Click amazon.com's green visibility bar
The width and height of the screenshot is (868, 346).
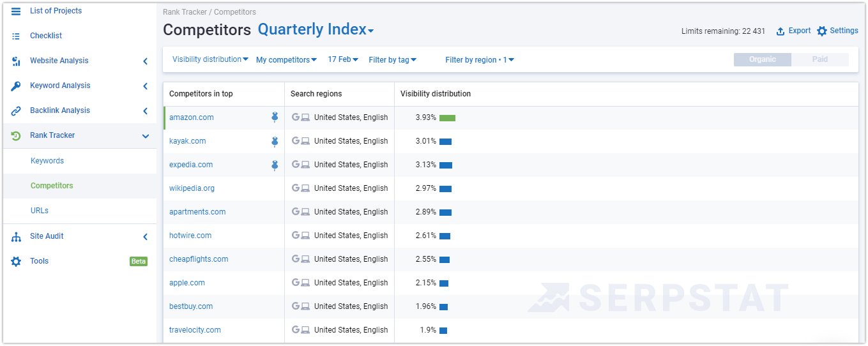447,118
